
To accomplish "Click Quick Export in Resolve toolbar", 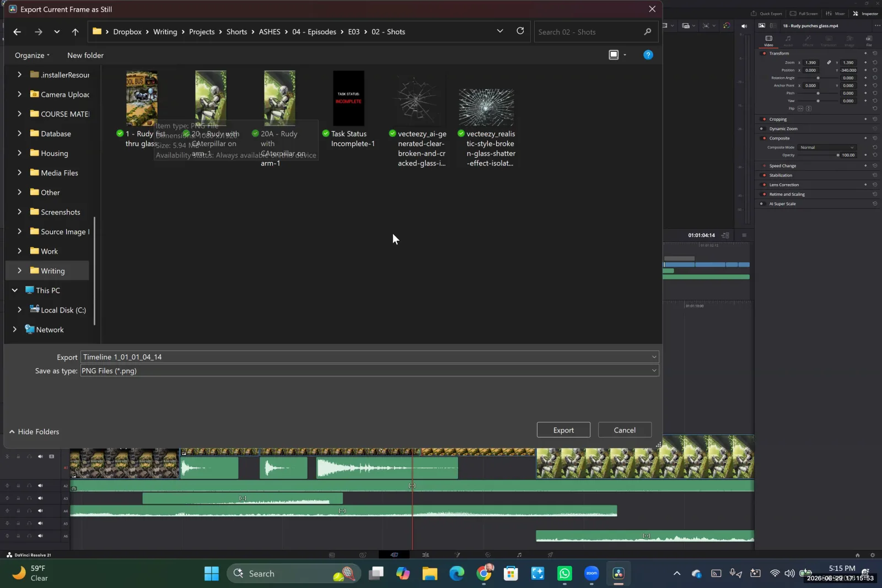I will (x=766, y=13).
